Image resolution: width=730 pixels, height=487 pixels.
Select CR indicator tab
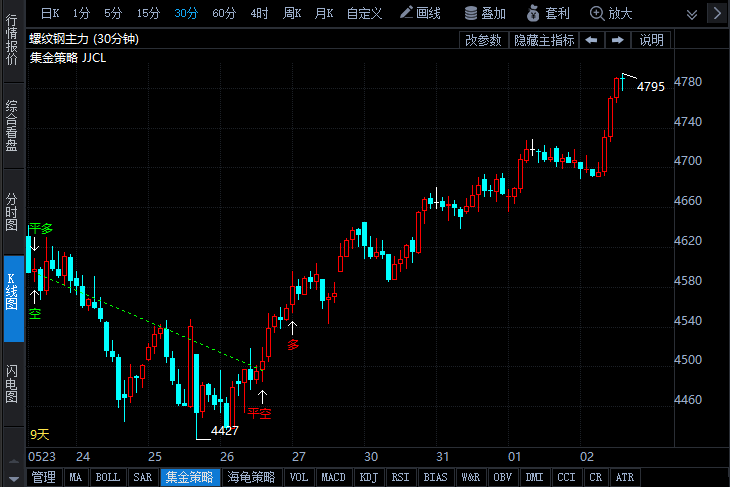[x=595, y=477]
